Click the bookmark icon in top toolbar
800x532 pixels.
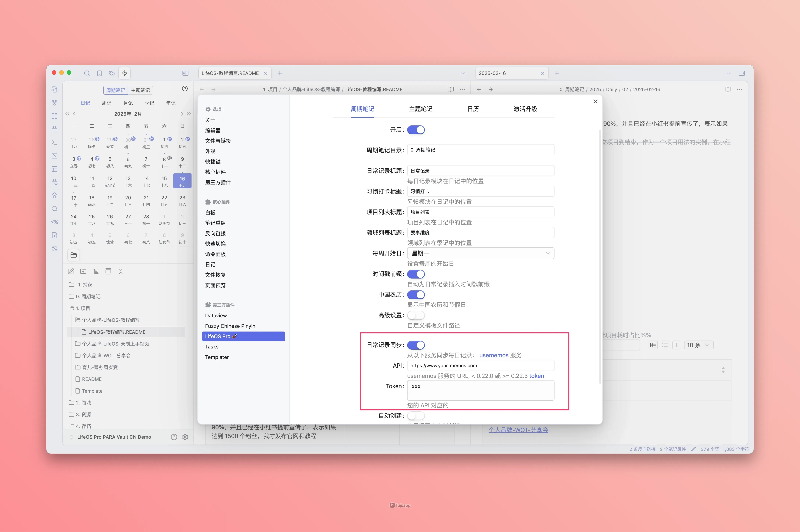point(99,73)
